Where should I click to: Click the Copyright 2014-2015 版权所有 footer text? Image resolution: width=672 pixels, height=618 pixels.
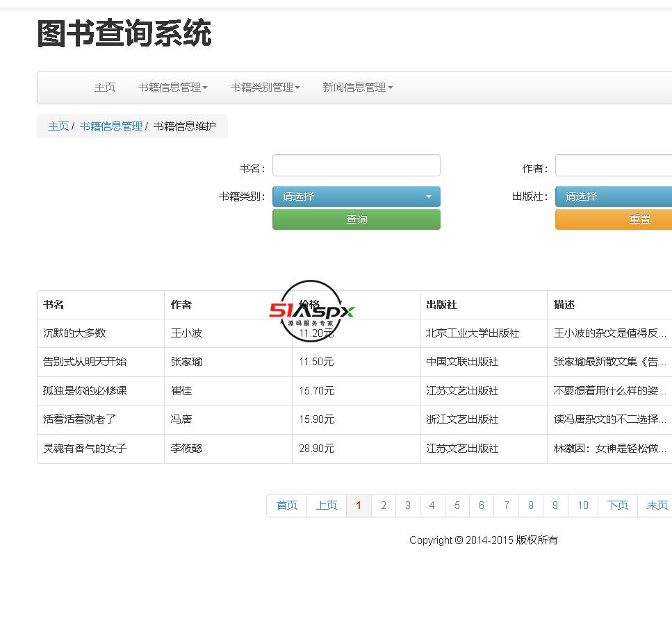tap(484, 540)
